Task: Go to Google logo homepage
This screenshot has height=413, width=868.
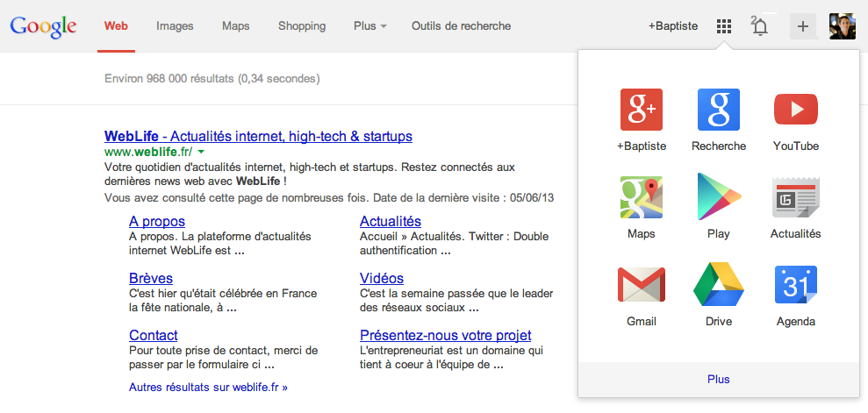Action: tap(43, 26)
